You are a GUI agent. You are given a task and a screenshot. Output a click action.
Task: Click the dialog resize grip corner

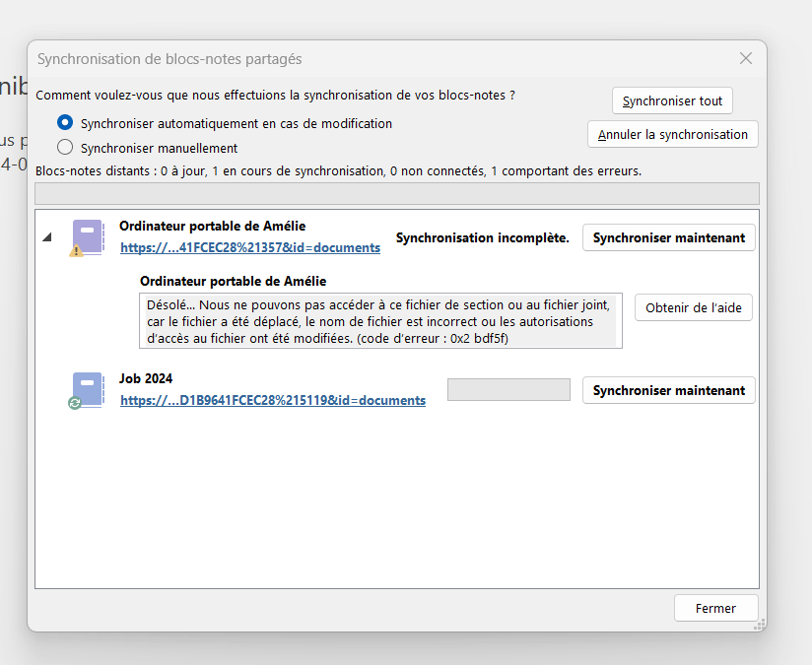click(759, 626)
